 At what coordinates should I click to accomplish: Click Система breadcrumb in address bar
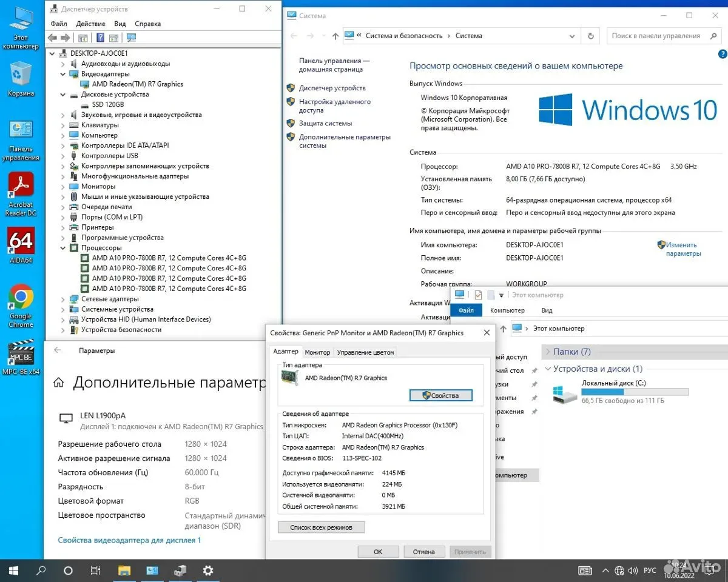pyautogui.click(x=469, y=36)
